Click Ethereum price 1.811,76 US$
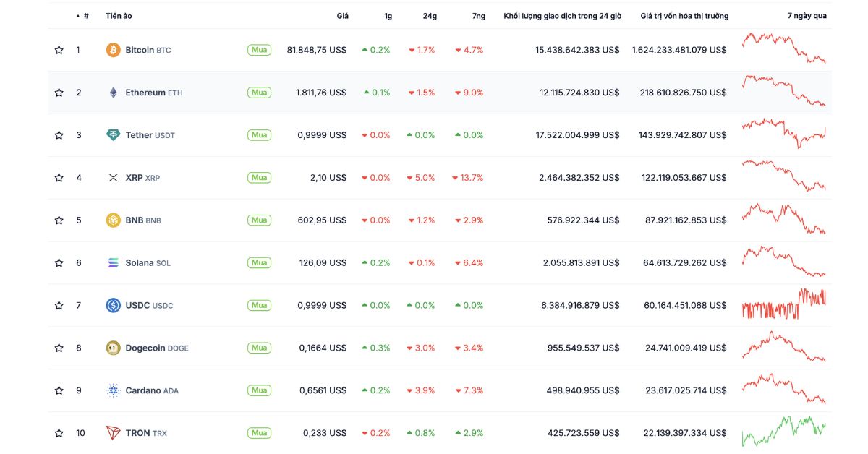This screenshot has width=868, height=454. 321,93
